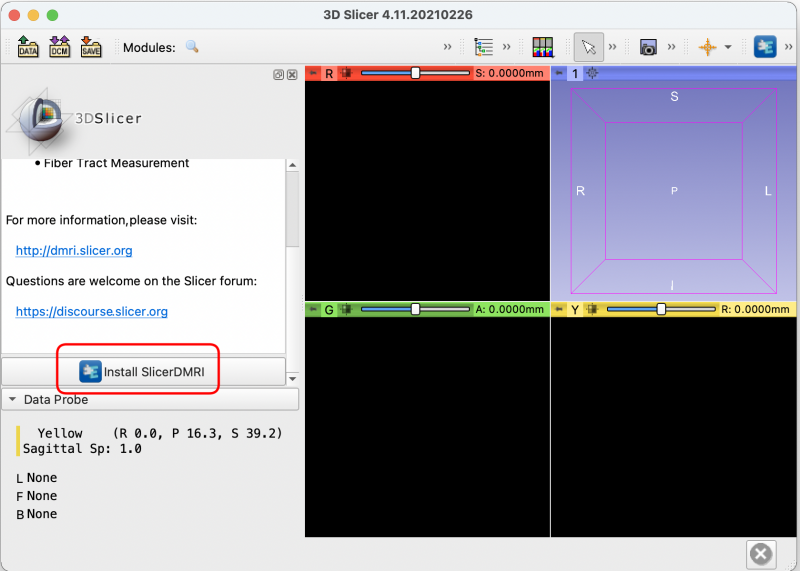Click the SAVE toolbar icon
Viewport: 800px width, 571px height.
(x=91, y=47)
